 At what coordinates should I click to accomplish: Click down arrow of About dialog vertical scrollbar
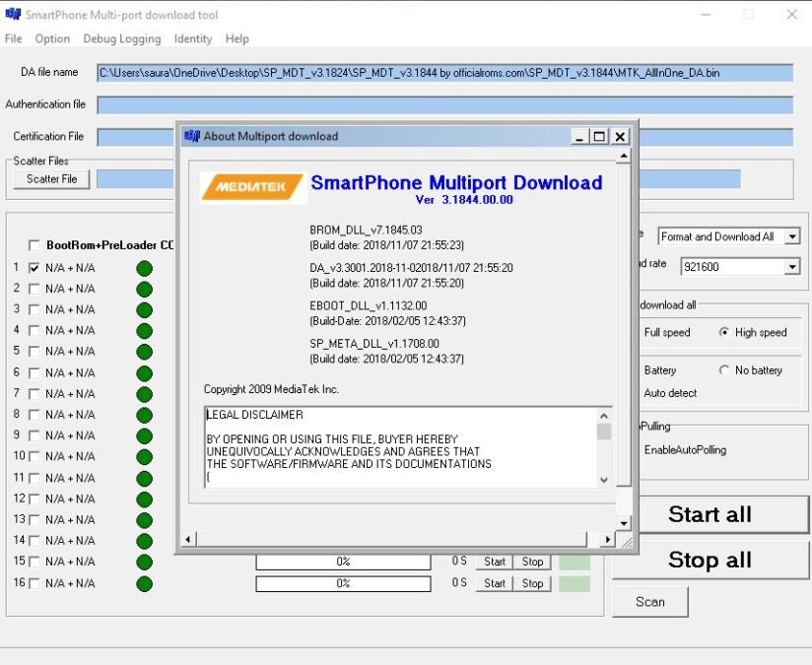624,523
